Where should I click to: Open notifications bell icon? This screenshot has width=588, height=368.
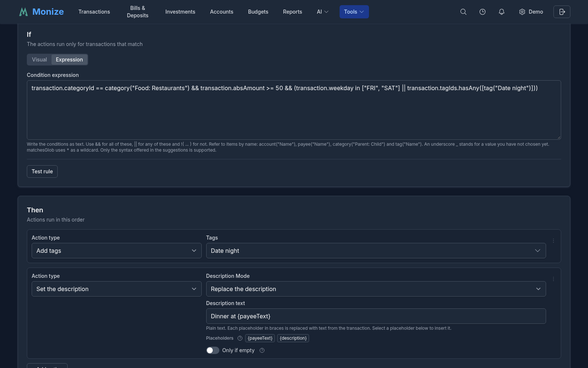coord(502,12)
